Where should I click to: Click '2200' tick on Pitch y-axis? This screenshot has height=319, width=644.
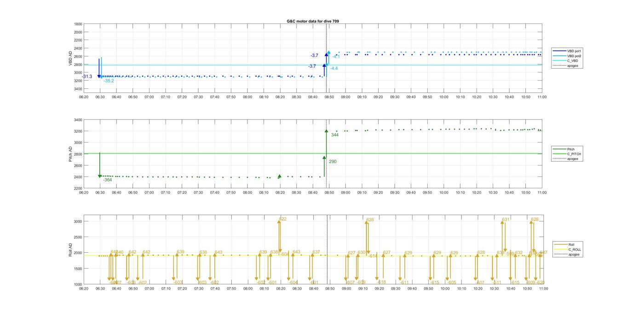78,188
